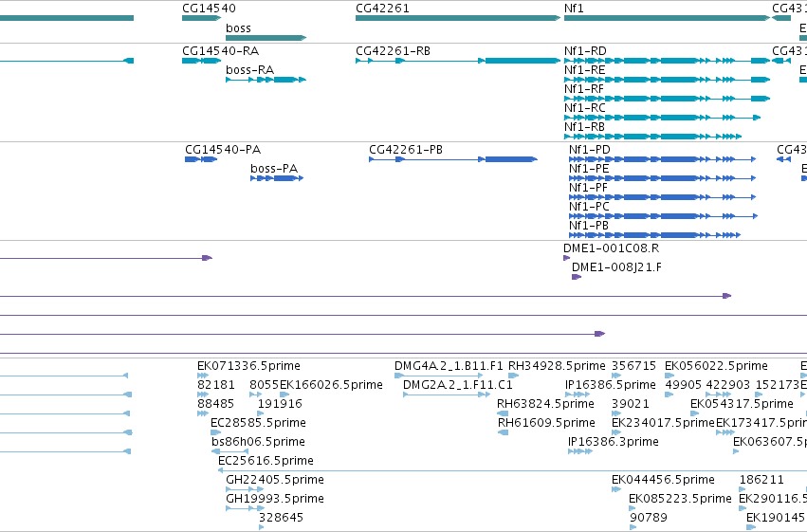The width and height of the screenshot is (807, 532).
Task: Click the IP16386.3prime EST label
Action: (613, 442)
